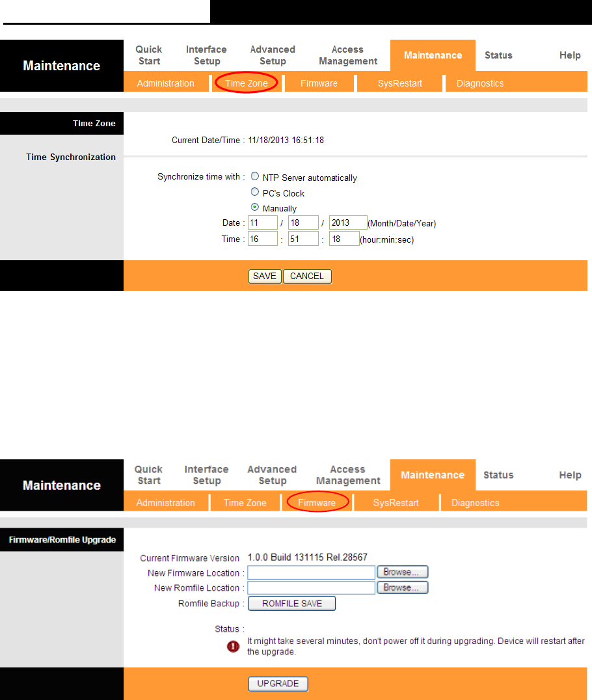Click CANCEL button for time settings
Viewport: 592px width, 700px height.
(307, 276)
